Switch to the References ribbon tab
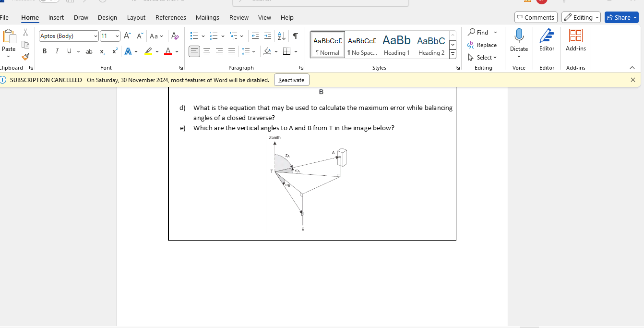 tap(170, 17)
